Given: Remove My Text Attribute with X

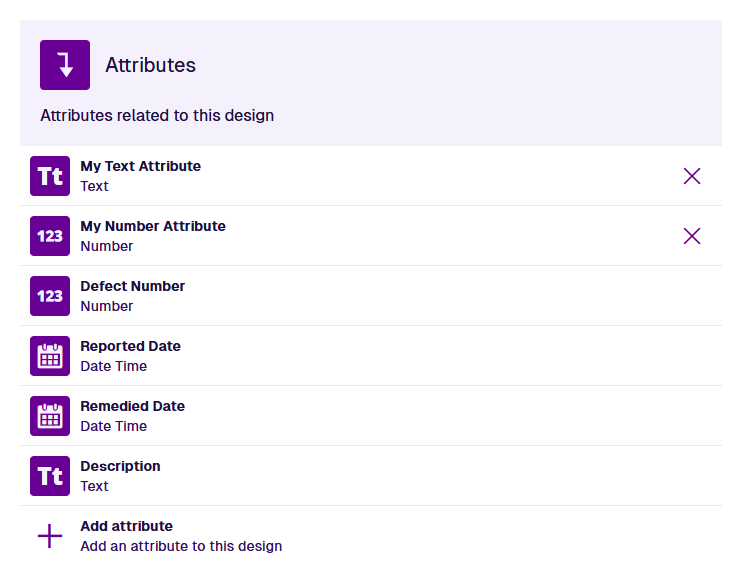Looking at the screenshot, I should (x=692, y=176).
